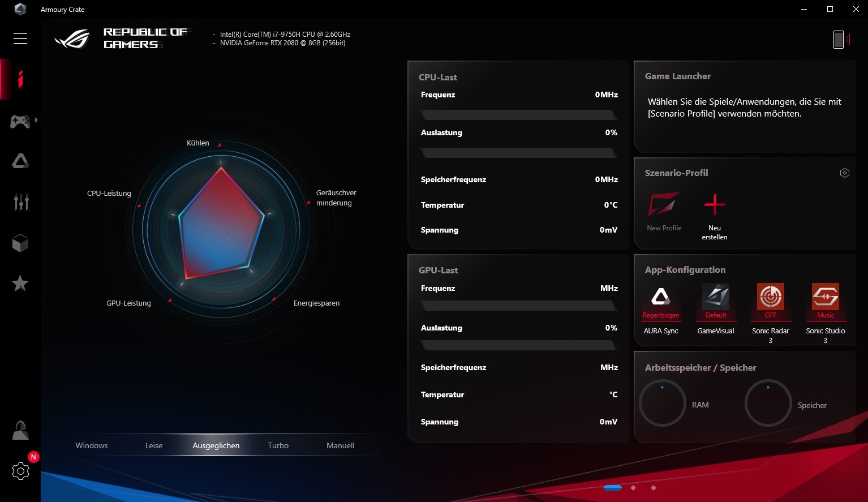Click the RAM usage gauge
The image size is (868, 502).
point(663,403)
